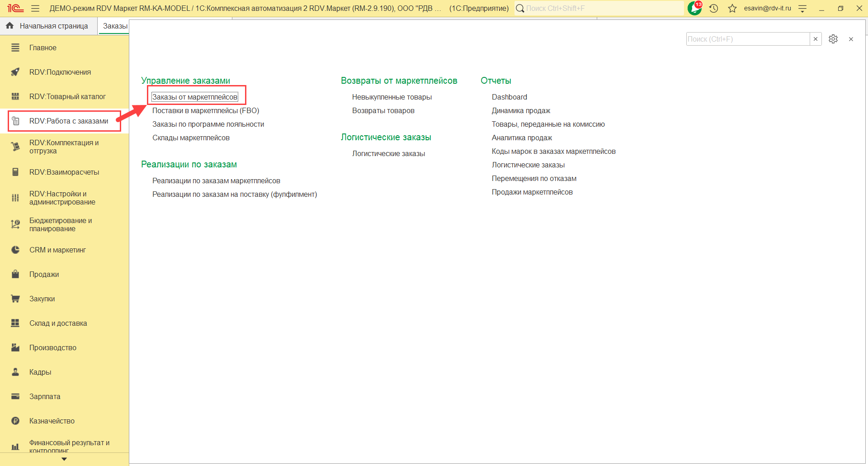This screenshot has height=466, width=868.
Task: Click the Закупки shopping cart icon
Action: coord(15,299)
